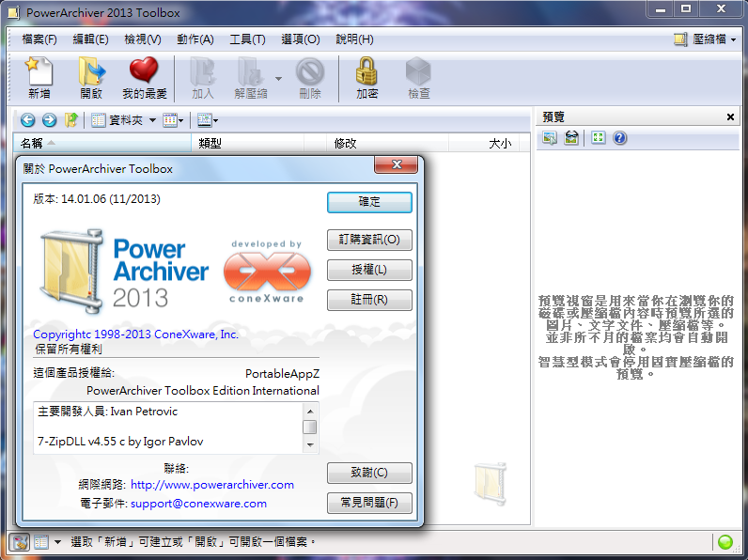Click the 刪除 (Delete) toolbar icon
This screenshot has width=748, height=560.
(310, 78)
